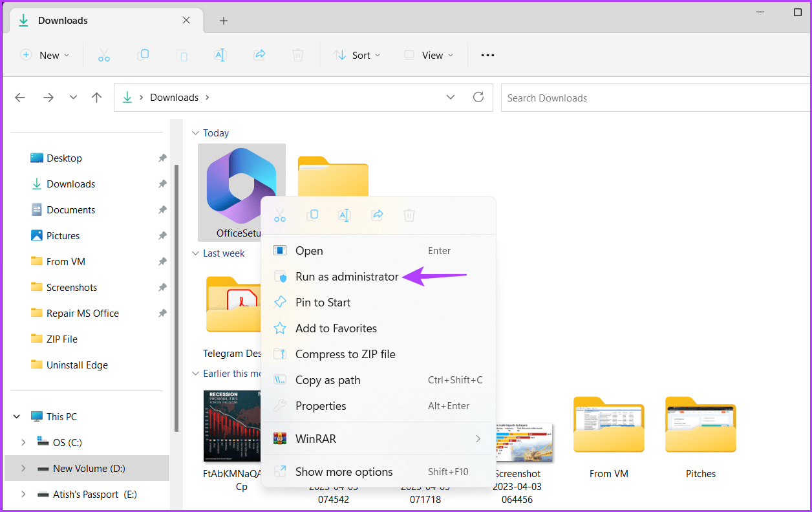Open the View dropdown
This screenshot has height=512, width=812.
click(427, 55)
